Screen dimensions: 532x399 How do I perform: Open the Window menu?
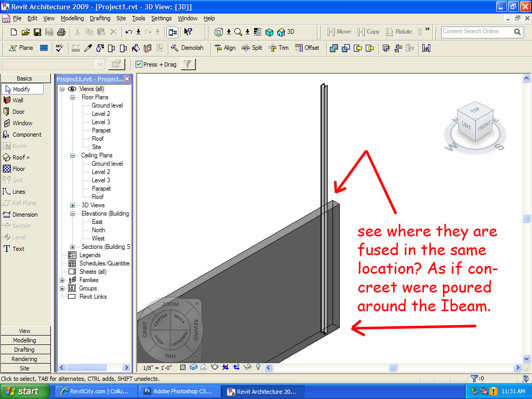(x=188, y=18)
